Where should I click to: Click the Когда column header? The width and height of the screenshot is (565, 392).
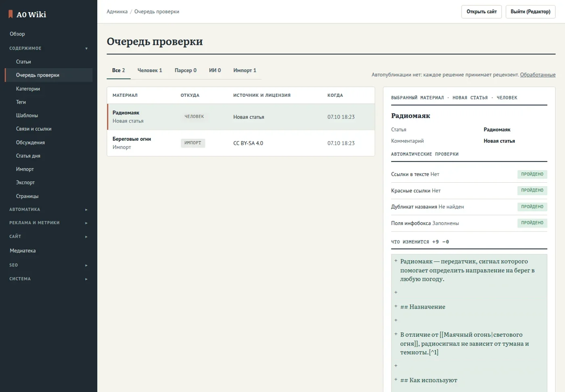[335, 96]
